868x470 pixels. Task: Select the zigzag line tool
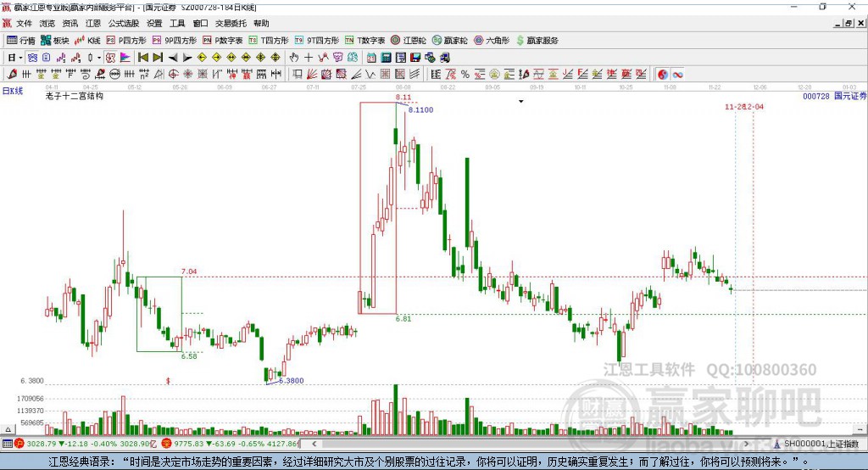point(370,75)
